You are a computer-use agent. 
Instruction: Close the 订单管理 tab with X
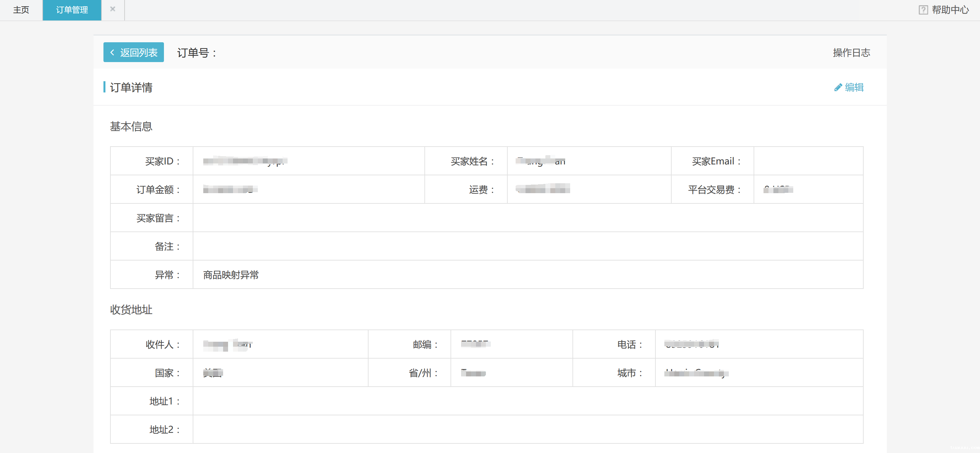coord(113,9)
